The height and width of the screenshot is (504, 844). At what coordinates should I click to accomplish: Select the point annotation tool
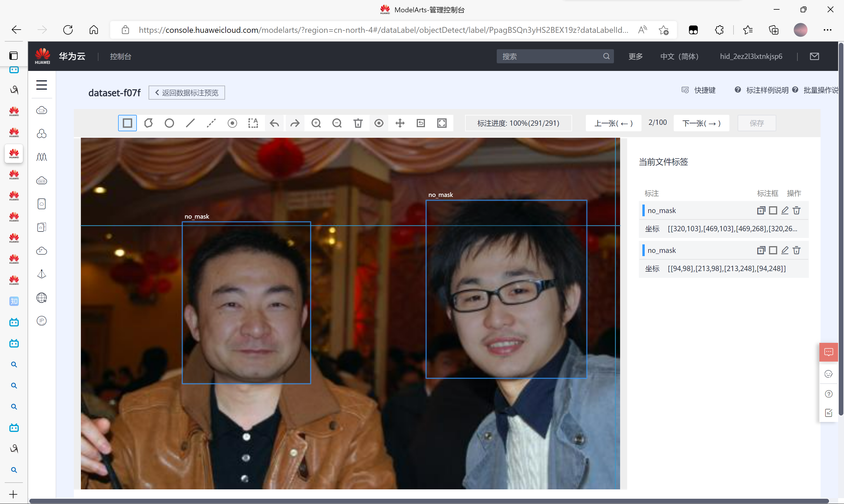(x=232, y=123)
